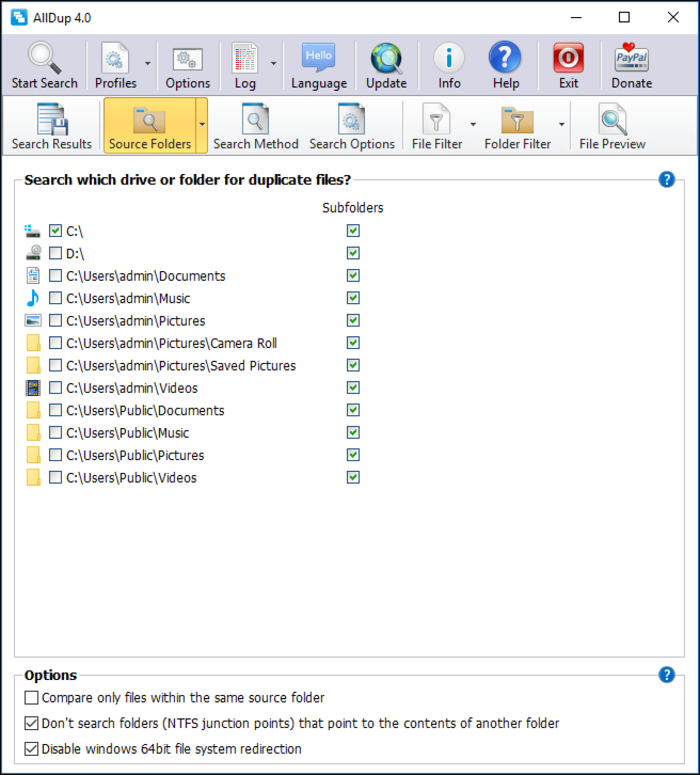Expand the Log dropdown arrow

(x=273, y=63)
